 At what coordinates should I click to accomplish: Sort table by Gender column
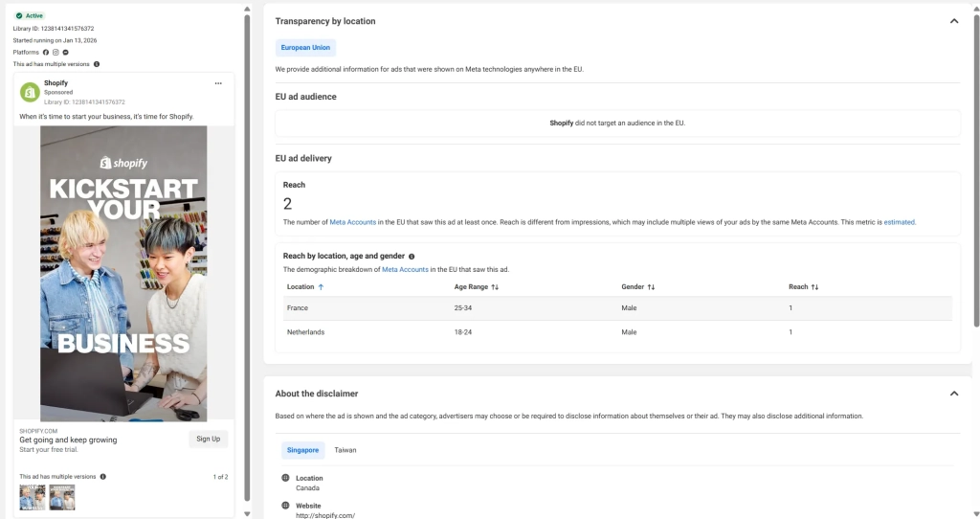pyautogui.click(x=638, y=287)
